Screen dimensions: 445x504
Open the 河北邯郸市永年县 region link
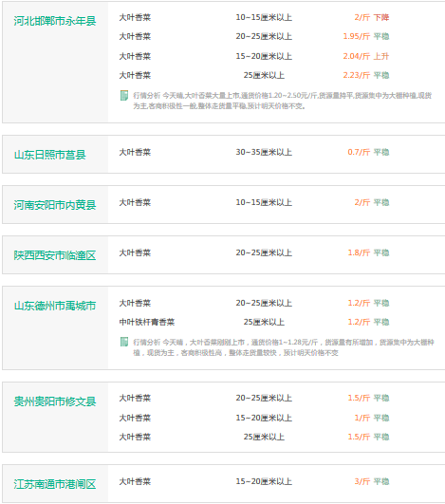(x=55, y=21)
